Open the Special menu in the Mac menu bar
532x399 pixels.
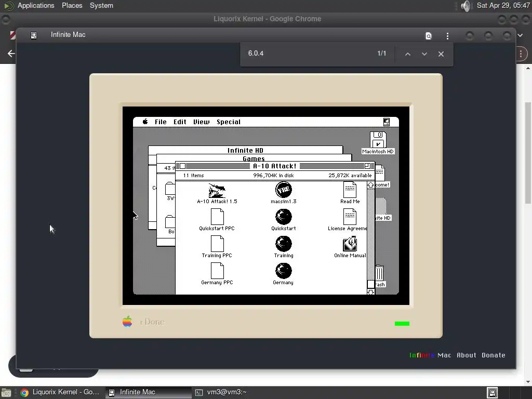[229, 122]
